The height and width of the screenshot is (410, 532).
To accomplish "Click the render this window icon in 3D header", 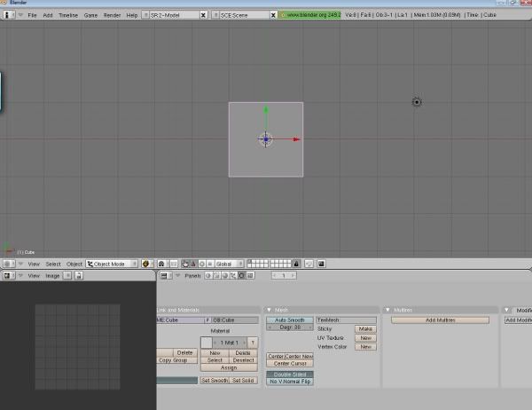I will [x=321, y=264].
